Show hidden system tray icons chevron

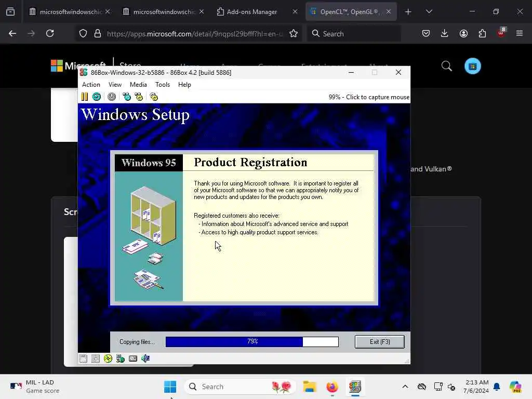(x=405, y=387)
